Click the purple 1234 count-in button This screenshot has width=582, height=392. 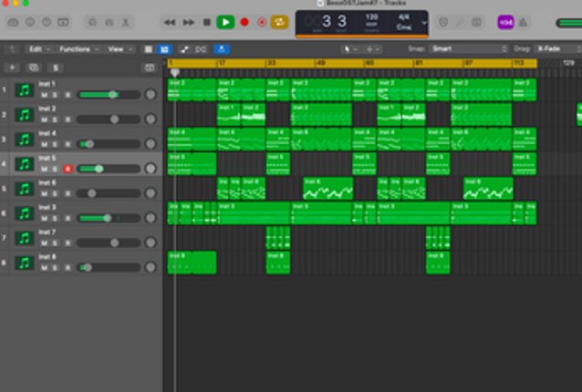point(504,21)
